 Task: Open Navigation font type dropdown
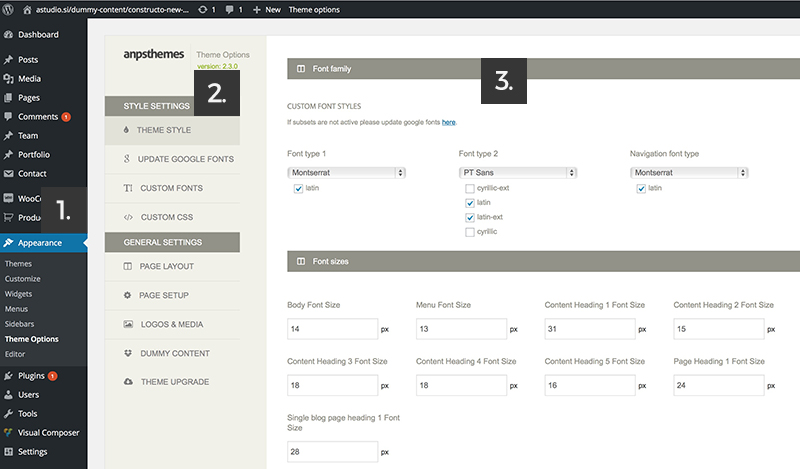pyautogui.click(x=689, y=172)
